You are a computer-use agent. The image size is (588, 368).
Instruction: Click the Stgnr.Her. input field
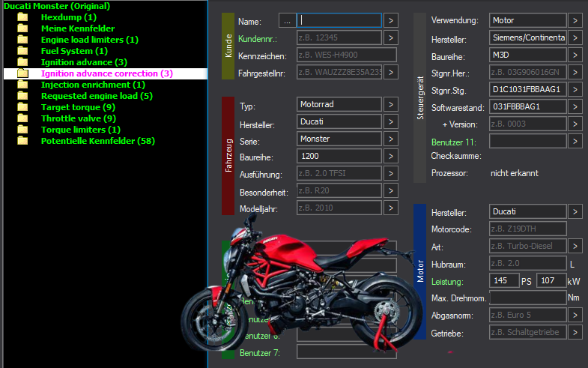tap(527, 72)
